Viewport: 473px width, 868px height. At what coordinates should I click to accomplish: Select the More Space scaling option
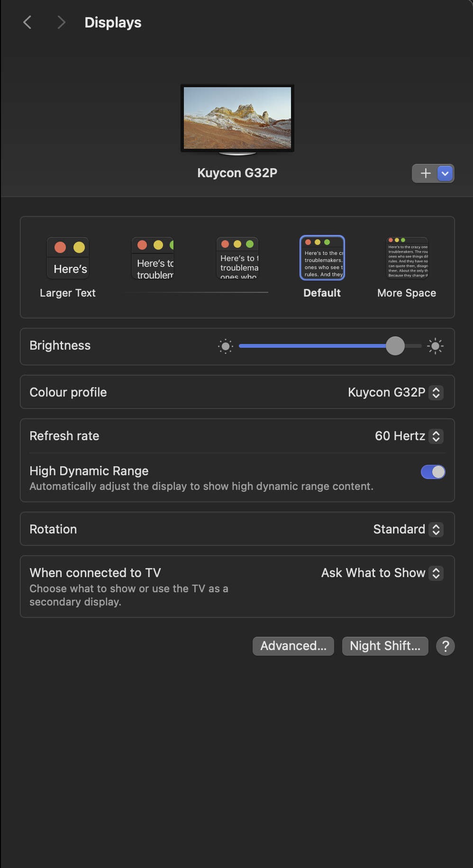point(407,258)
